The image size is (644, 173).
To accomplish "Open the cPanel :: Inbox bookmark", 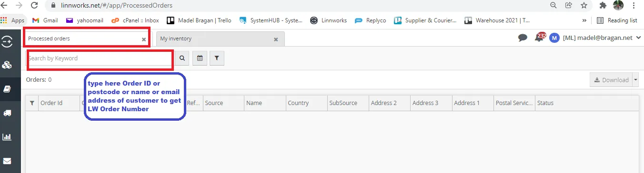I will (x=135, y=20).
